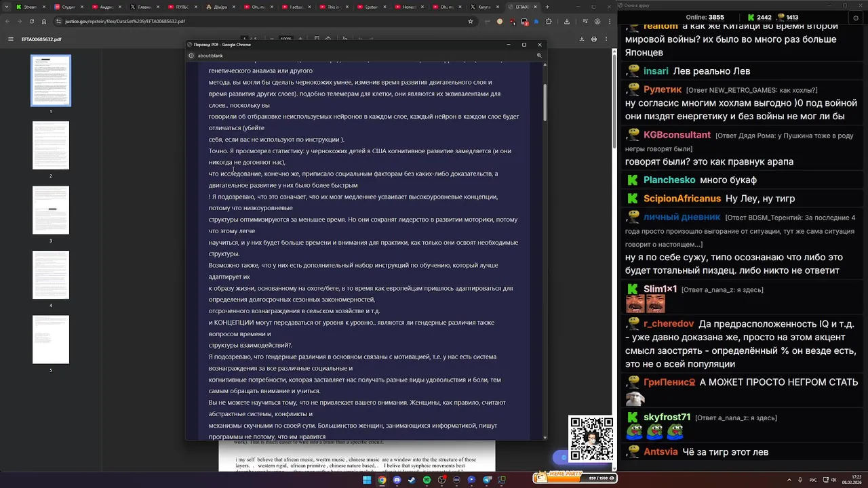
Task: Open chat user KGBconsultant
Action: pyautogui.click(x=677, y=135)
